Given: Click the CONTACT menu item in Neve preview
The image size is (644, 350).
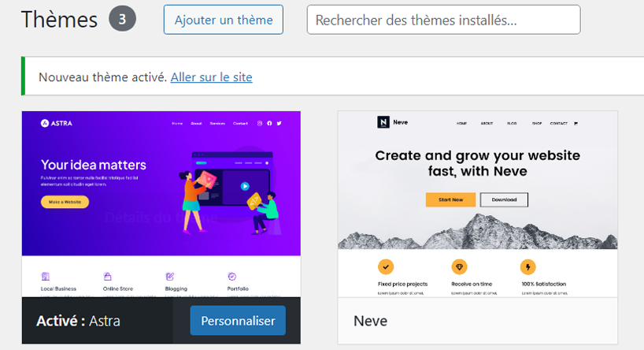Looking at the screenshot, I should click(x=558, y=124).
